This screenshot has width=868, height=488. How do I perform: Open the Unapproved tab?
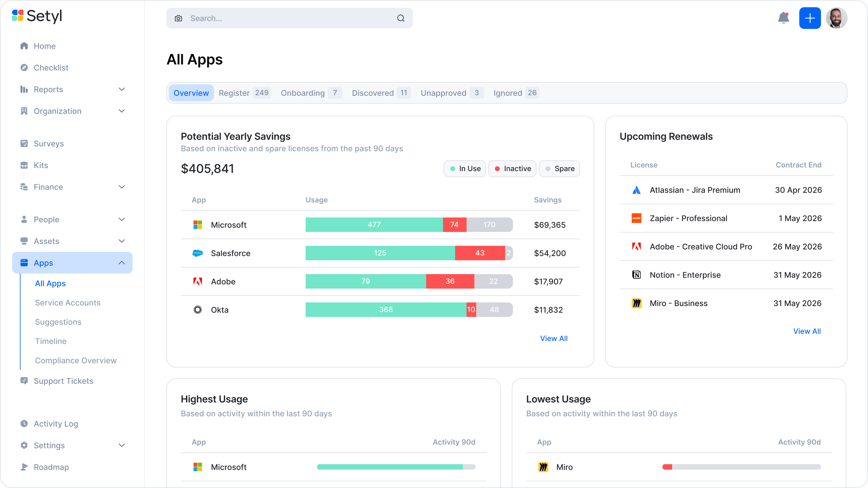(x=443, y=93)
